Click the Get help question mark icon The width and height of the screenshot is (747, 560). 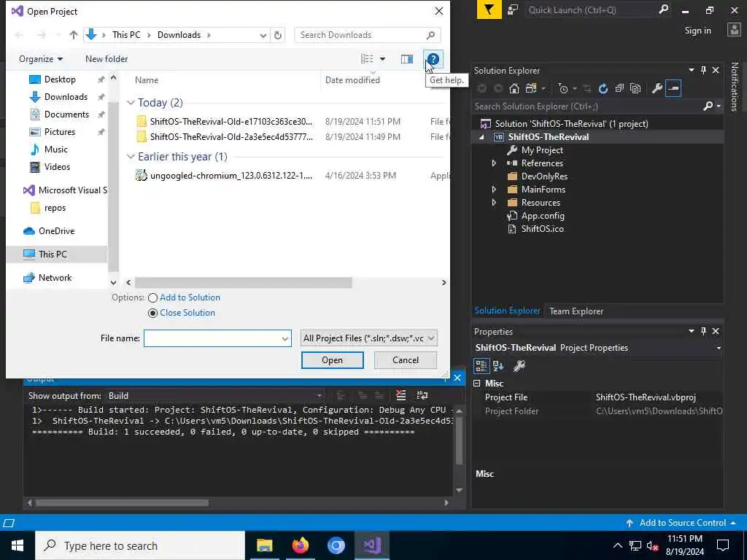(x=433, y=59)
